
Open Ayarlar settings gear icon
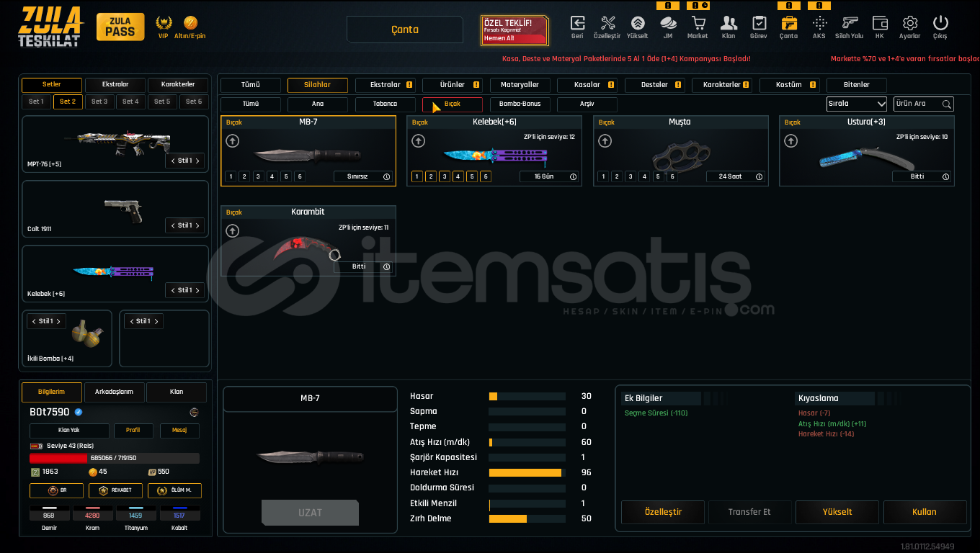pos(909,23)
